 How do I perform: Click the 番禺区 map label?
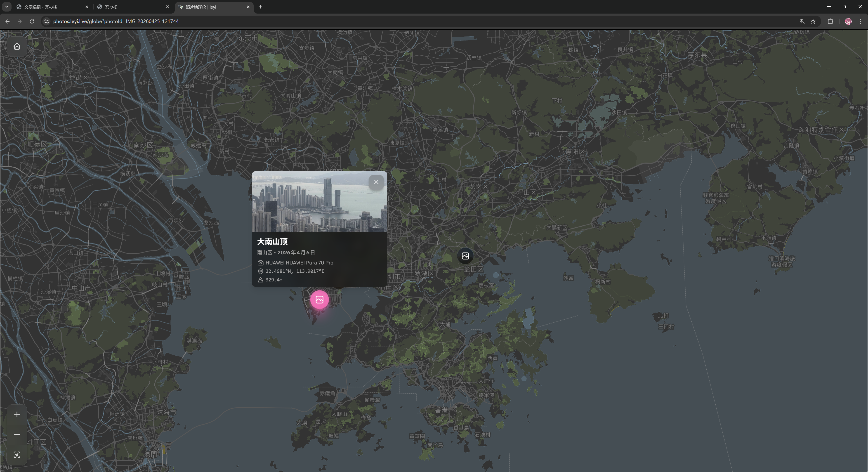79,78
